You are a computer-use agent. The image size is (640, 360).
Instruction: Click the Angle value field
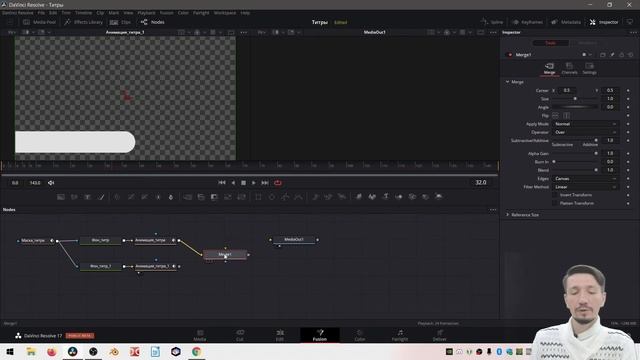[609, 107]
